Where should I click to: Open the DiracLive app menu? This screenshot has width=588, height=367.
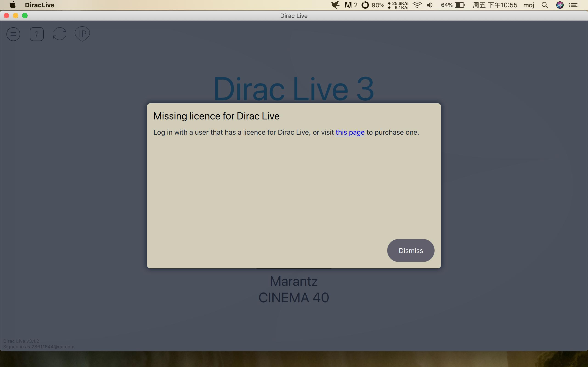point(40,5)
